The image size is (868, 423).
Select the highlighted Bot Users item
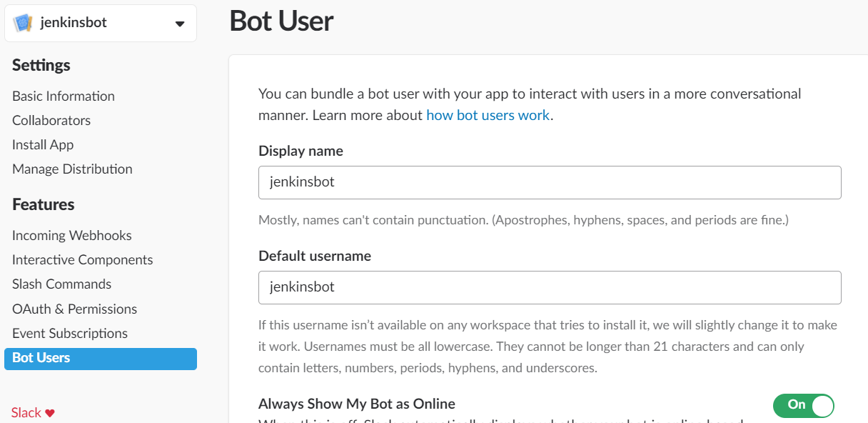click(101, 358)
